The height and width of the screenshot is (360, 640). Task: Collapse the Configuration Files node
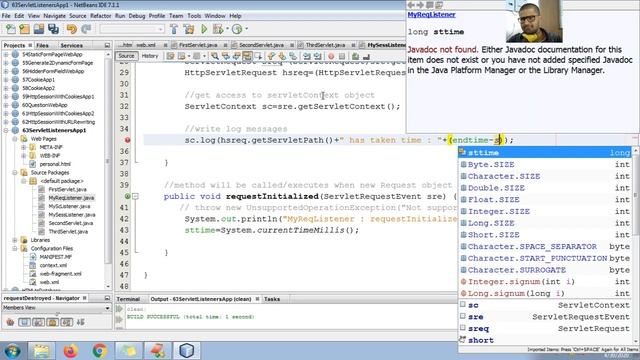(15, 248)
